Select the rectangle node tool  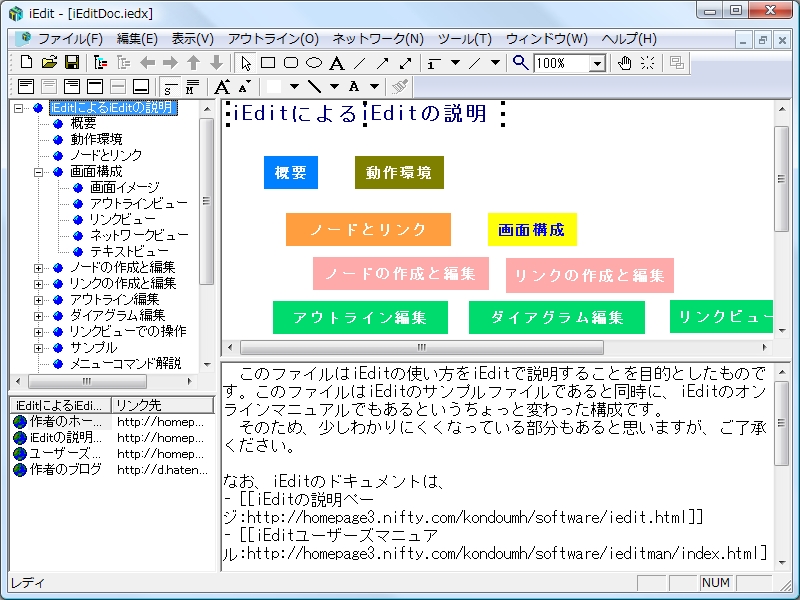pyautogui.click(x=269, y=62)
